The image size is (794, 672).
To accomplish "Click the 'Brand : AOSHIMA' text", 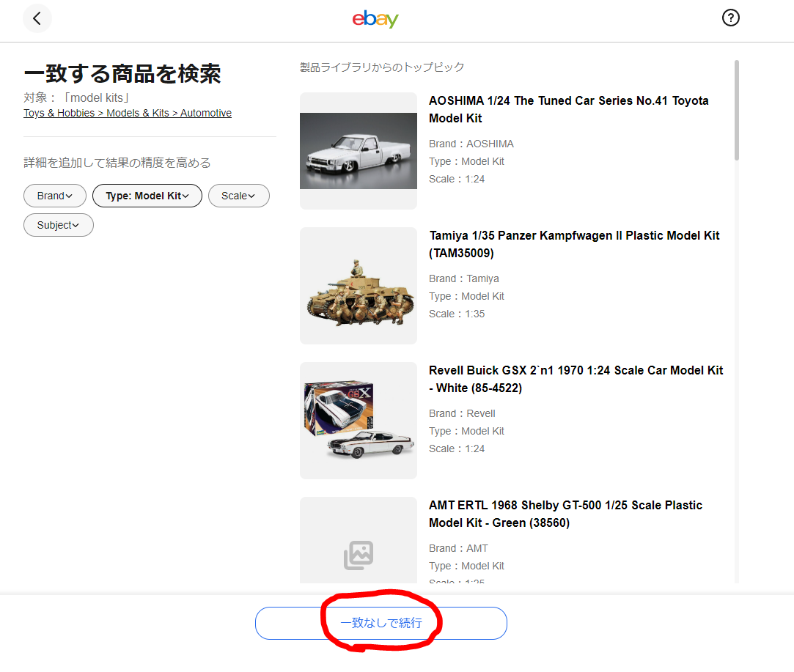I will [x=471, y=144].
